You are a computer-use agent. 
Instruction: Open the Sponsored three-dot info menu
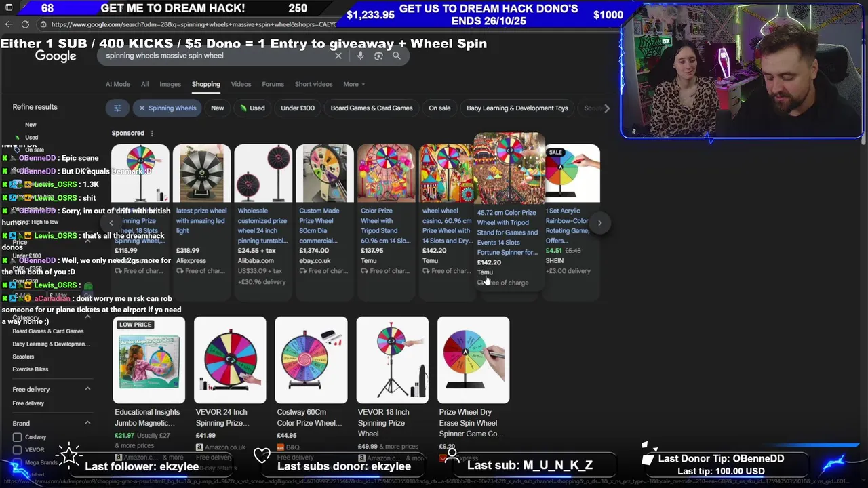(152, 134)
